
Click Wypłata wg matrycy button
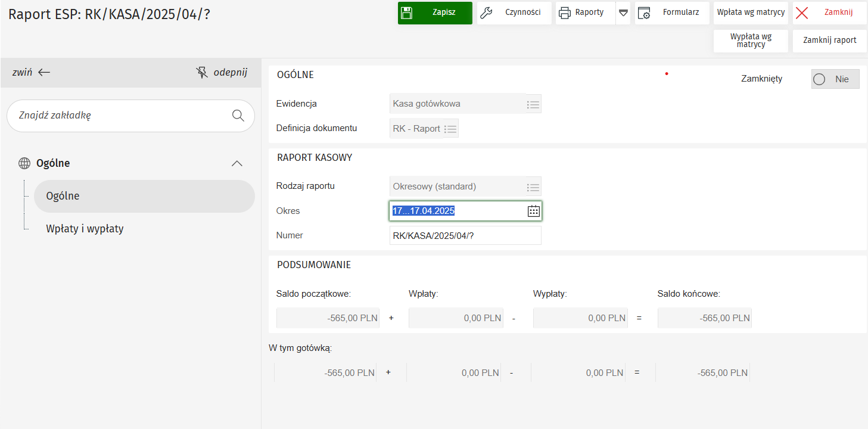click(x=751, y=41)
